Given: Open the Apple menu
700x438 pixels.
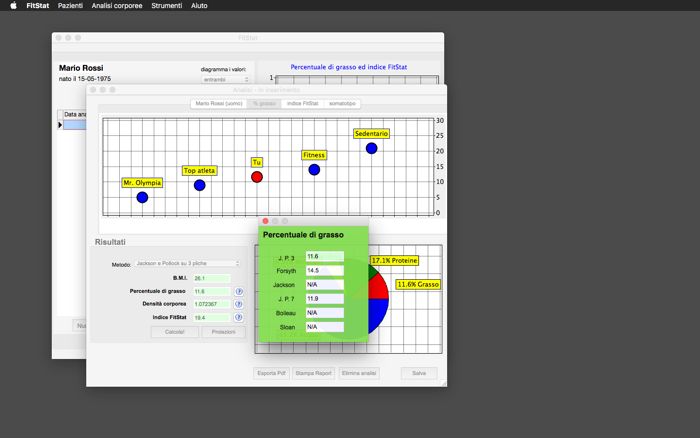Looking at the screenshot, I should (x=13, y=5).
